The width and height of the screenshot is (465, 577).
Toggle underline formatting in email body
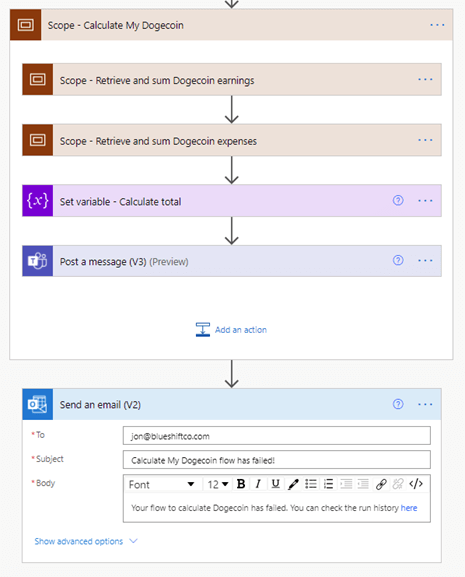(276, 484)
